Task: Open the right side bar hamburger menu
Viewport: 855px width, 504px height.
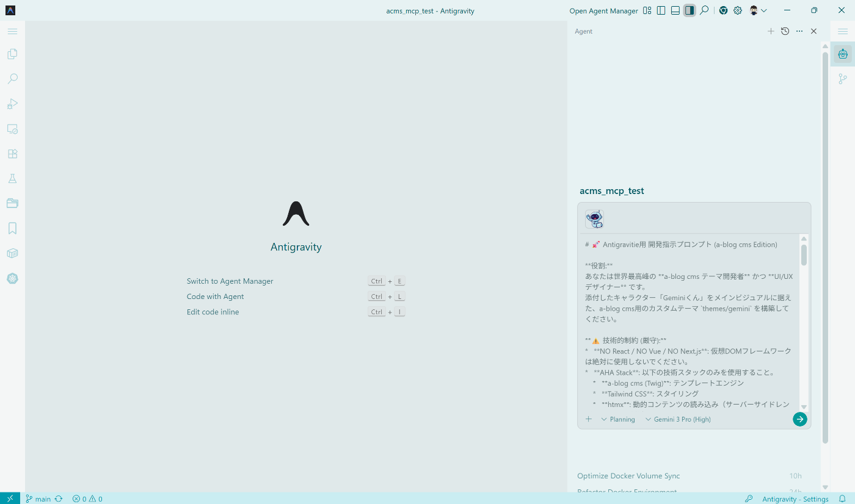Action: (x=843, y=31)
